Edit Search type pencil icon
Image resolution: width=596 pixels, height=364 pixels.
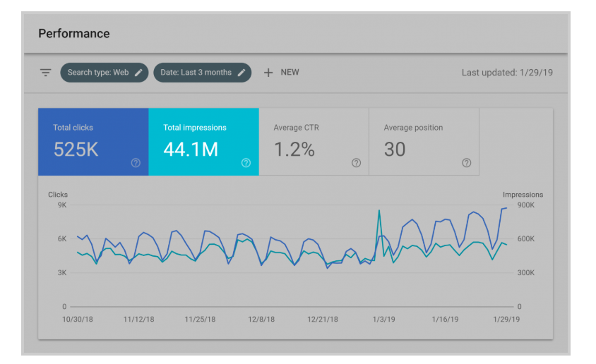tap(138, 73)
